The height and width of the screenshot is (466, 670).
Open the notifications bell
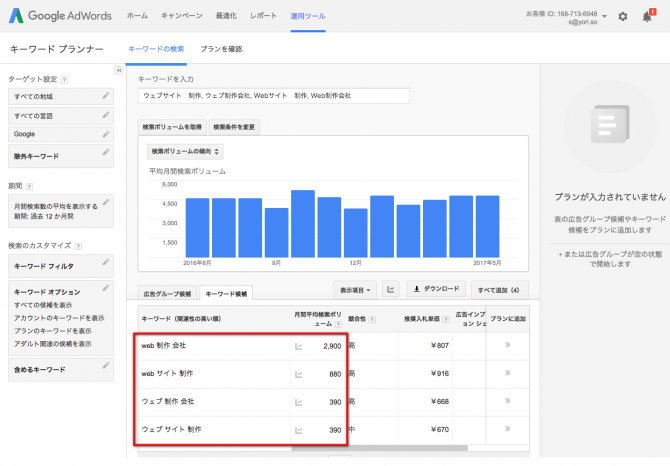pyautogui.click(x=648, y=16)
